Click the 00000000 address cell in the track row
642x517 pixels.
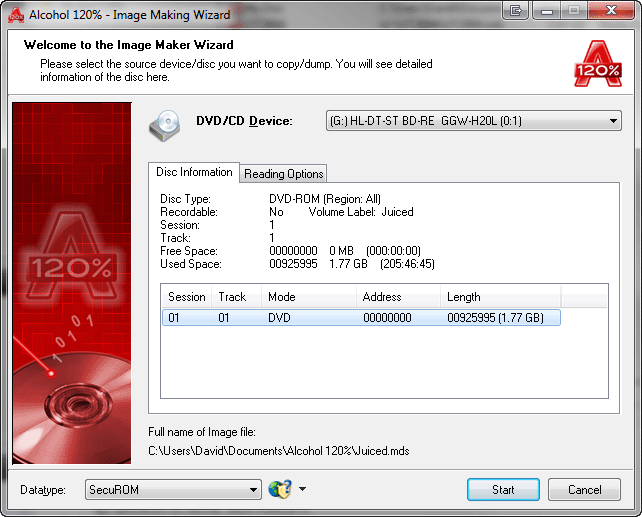[387, 318]
